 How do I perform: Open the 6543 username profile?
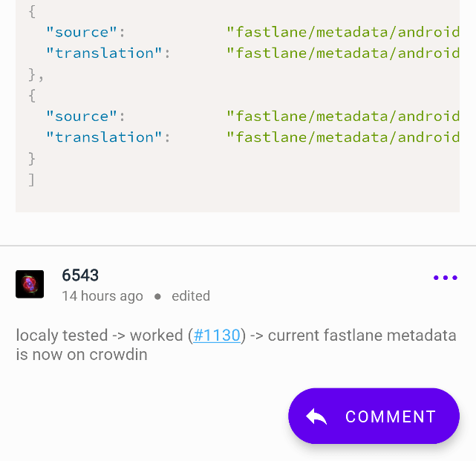[x=80, y=275]
